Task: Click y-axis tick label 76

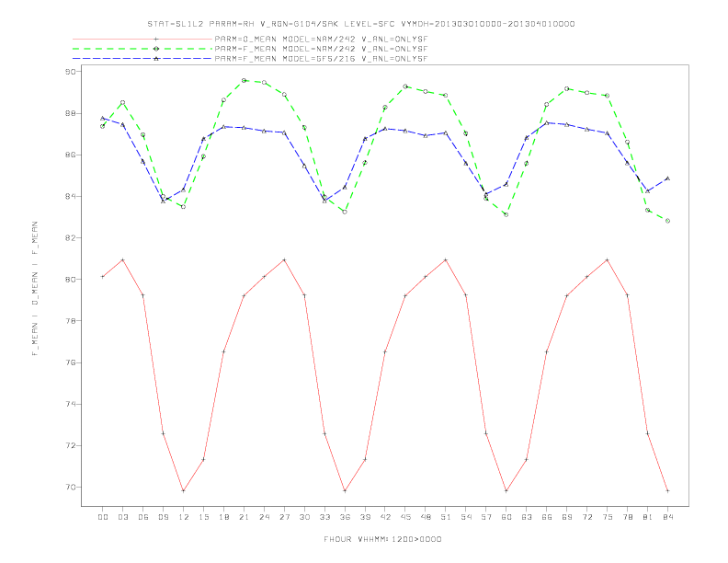Action: coord(70,362)
